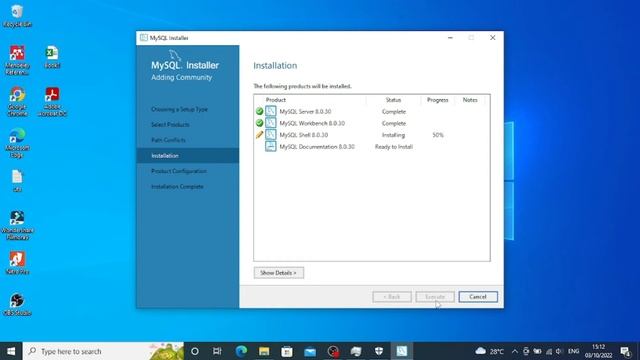Viewport: 640px width, 360px height.
Task: Select MySQL Documentation 8.0.30 row text
Action: pos(317,146)
